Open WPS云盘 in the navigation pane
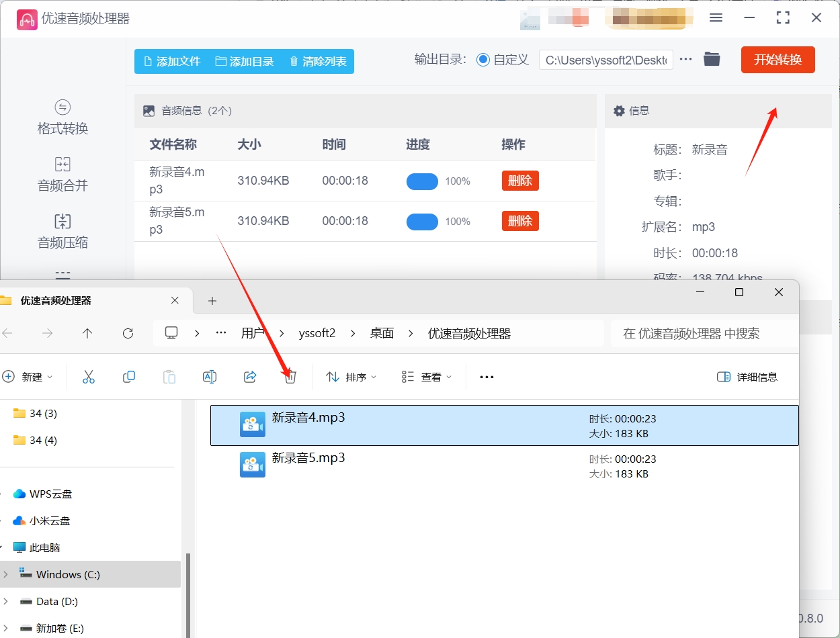This screenshot has width=840, height=638. pyautogui.click(x=43, y=494)
